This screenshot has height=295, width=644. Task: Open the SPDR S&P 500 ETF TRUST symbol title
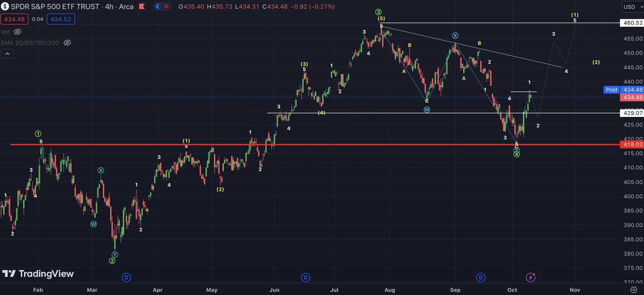click(57, 6)
